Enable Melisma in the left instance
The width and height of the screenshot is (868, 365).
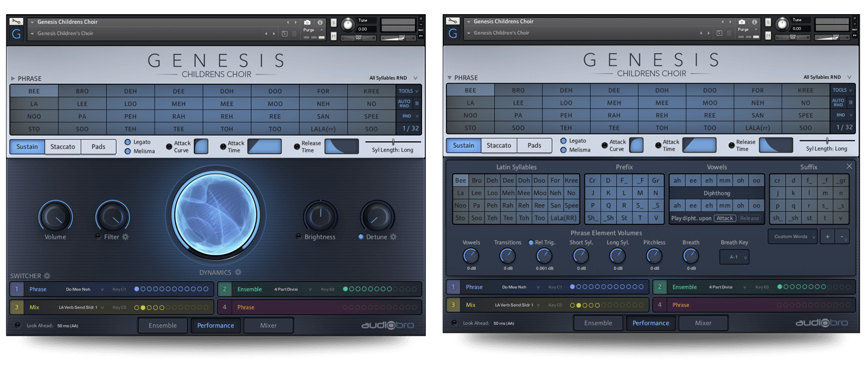(x=128, y=152)
